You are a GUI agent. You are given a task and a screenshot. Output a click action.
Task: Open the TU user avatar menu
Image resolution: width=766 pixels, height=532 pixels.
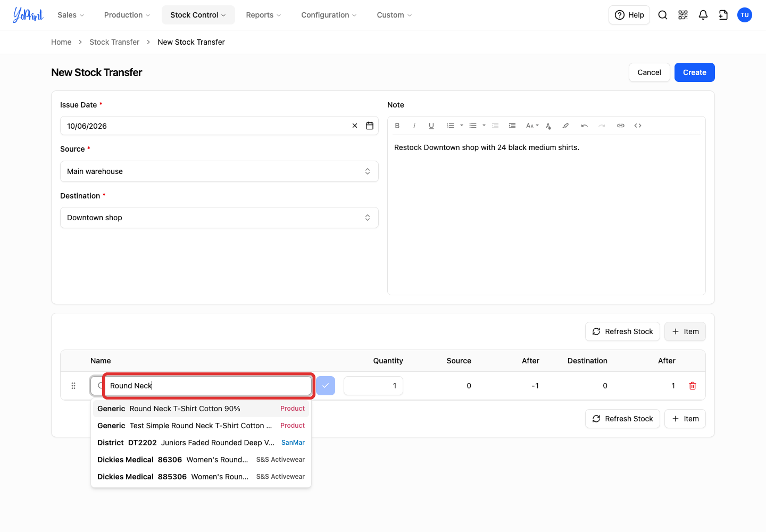745,15
